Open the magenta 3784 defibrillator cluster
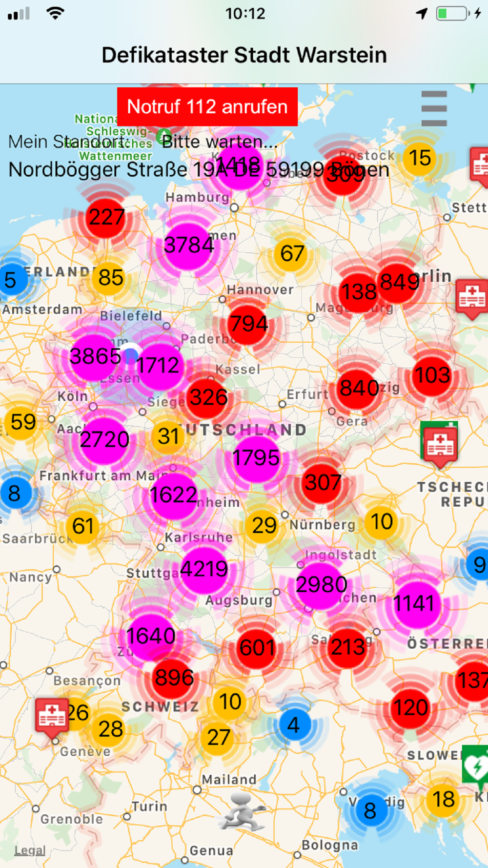 [189, 245]
